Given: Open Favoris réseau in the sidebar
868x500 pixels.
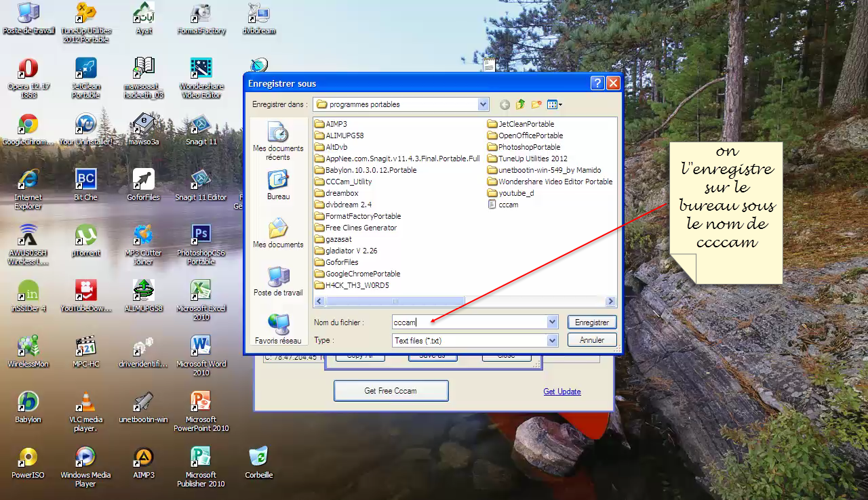Looking at the screenshot, I should (278, 329).
